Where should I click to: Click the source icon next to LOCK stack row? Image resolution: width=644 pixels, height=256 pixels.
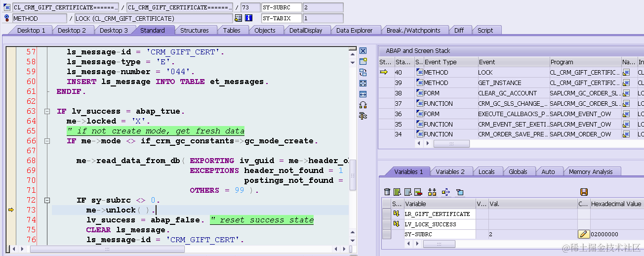[419, 72]
